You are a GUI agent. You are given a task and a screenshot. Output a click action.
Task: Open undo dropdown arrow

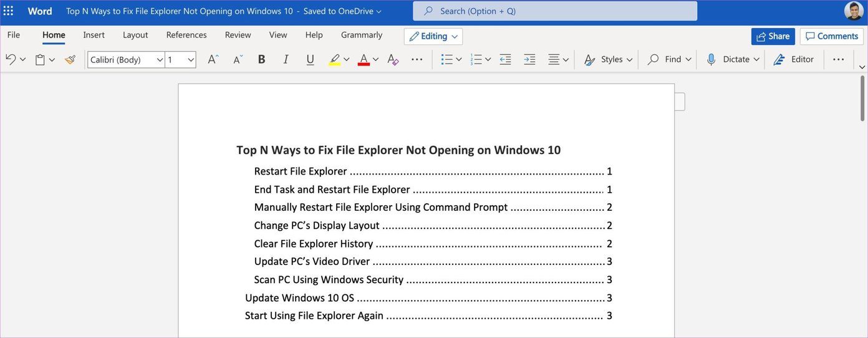(23, 60)
